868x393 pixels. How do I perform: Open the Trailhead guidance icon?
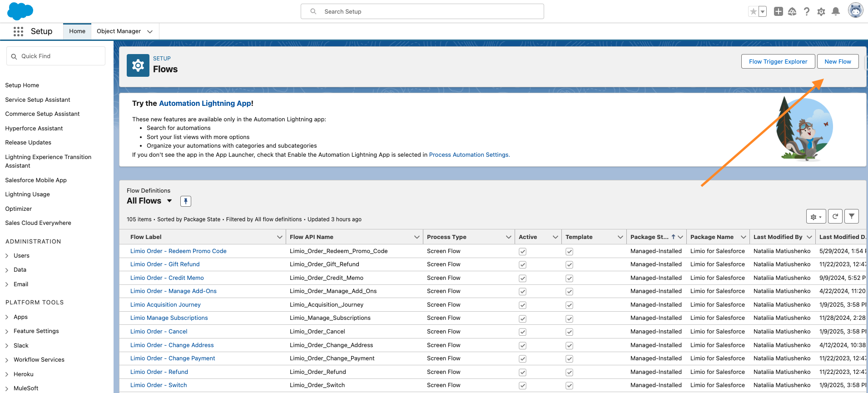792,11
